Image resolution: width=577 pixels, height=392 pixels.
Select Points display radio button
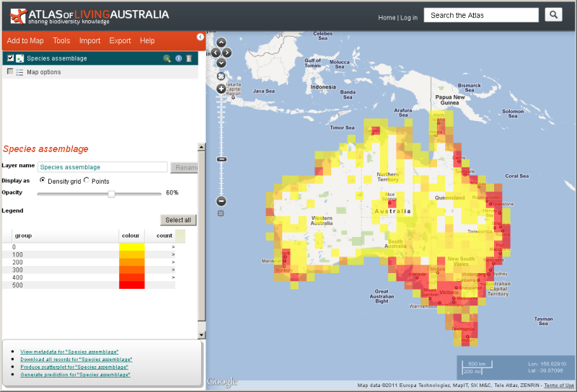pos(87,180)
